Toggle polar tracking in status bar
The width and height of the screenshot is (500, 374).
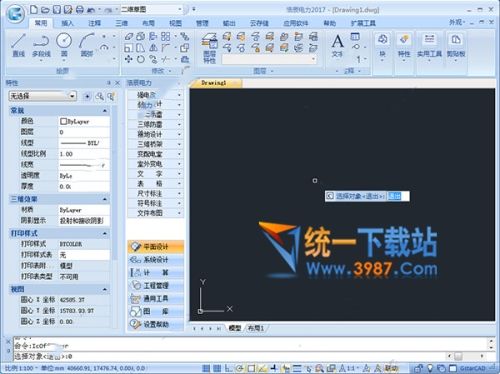[240, 368]
